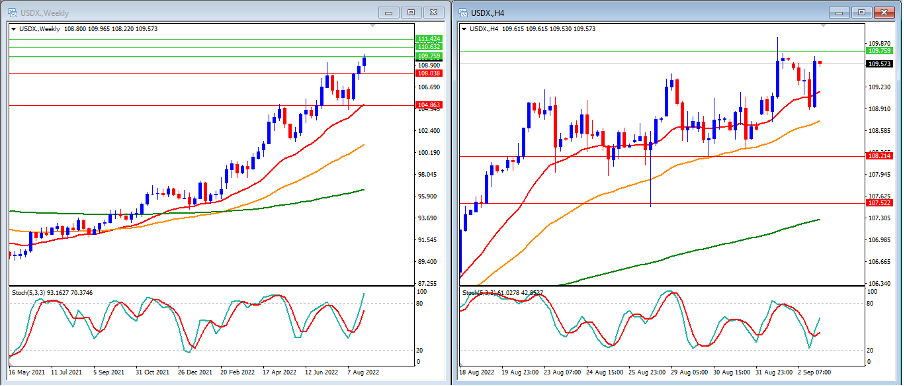Screen dimensions: 904x386
Task: Click the 17 Apr 2022 date on the Weekly time axis
Action: 280,373
